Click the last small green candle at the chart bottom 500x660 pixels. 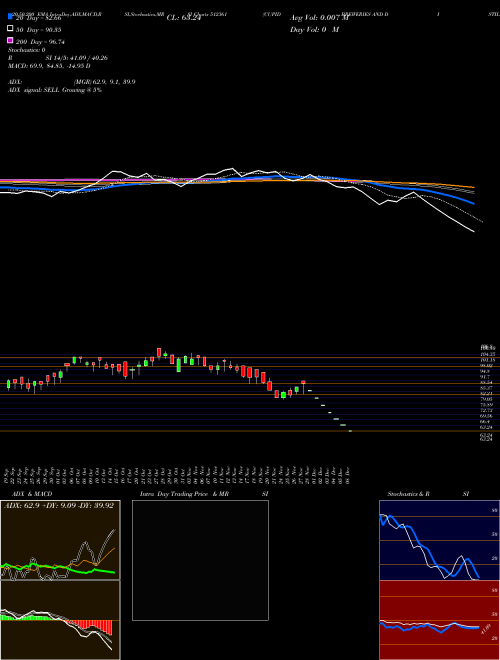coord(350,431)
